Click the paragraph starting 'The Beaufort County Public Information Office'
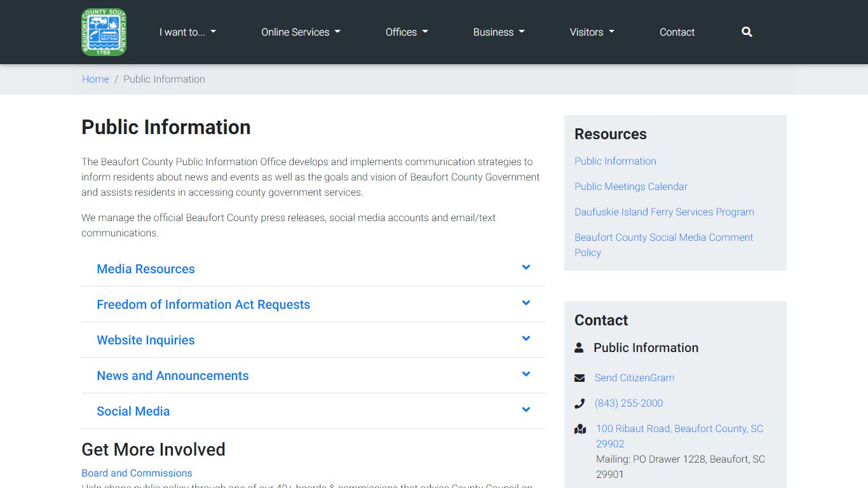 (311, 177)
